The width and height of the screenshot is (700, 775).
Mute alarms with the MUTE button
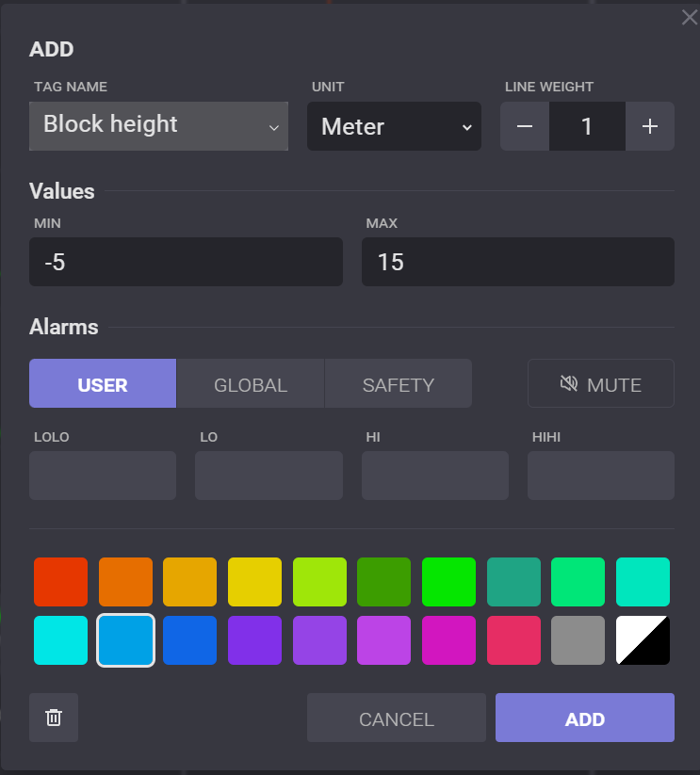pyautogui.click(x=600, y=384)
